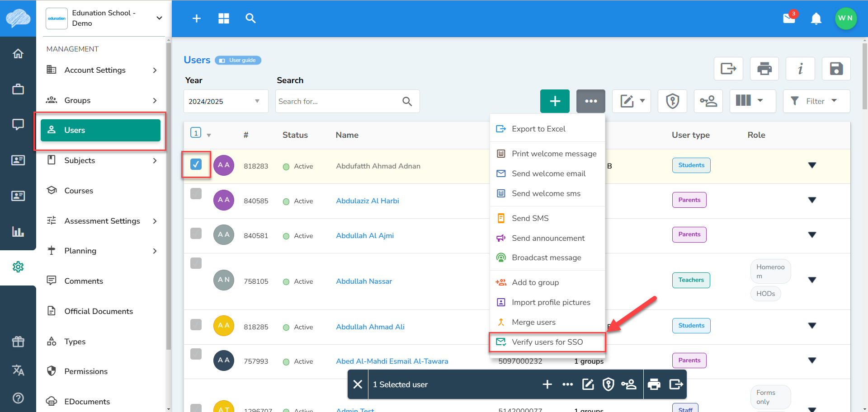Toggle the select-all checkbox in table header
This screenshot has height=412, width=868.
pos(196,132)
